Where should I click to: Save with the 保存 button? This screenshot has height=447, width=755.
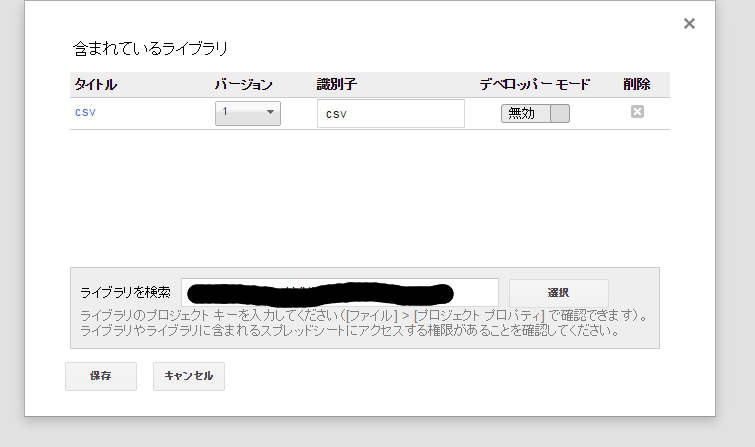101,376
